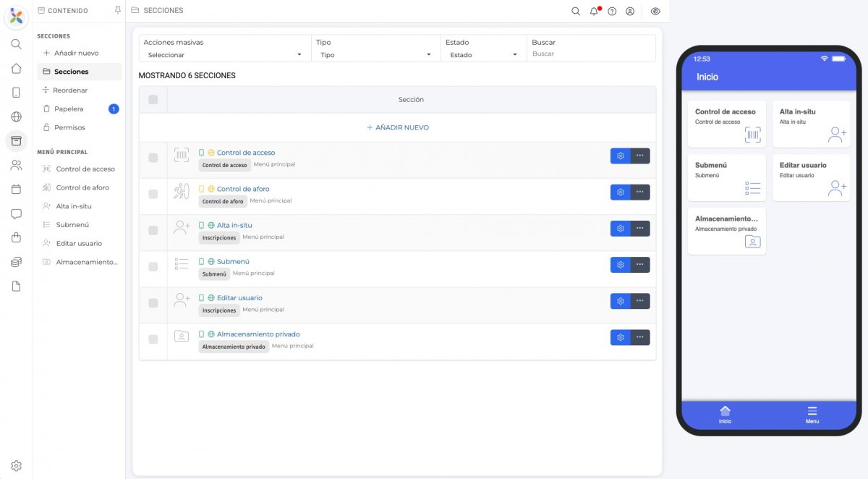
Task: Open the Tipo filter dropdown
Action: (x=375, y=54)
